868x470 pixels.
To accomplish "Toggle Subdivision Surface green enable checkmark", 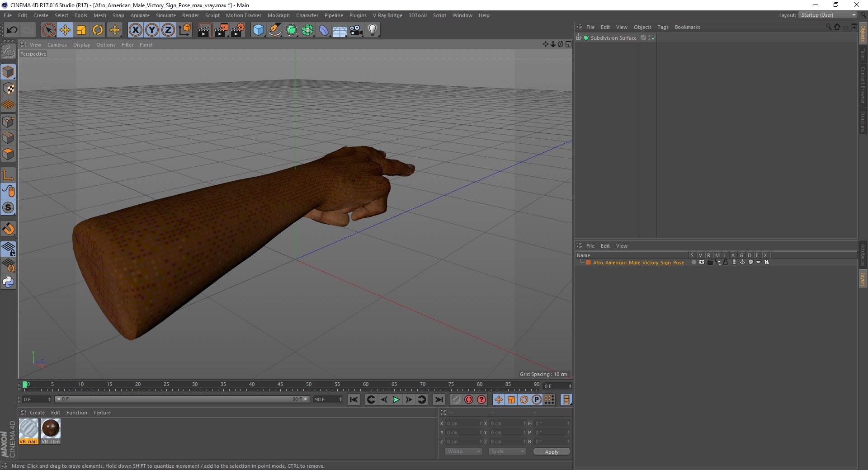I will [653, 38].
